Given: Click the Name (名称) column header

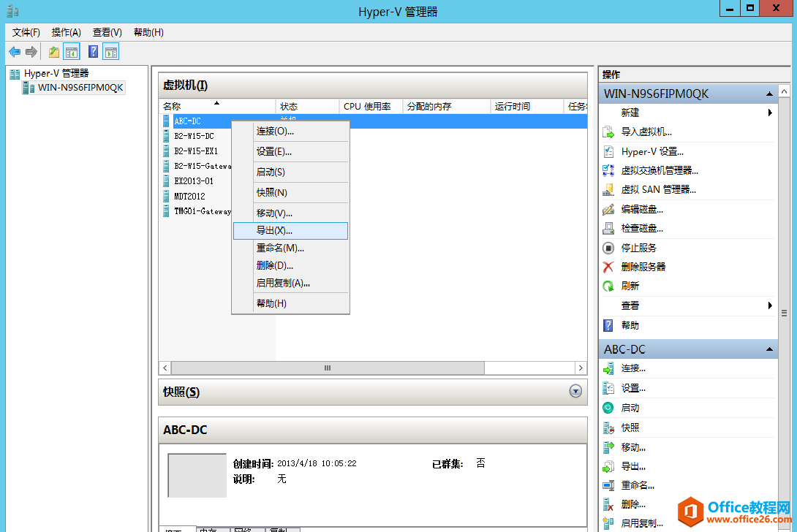Looking at the screenshot, I should coord(173,107).
